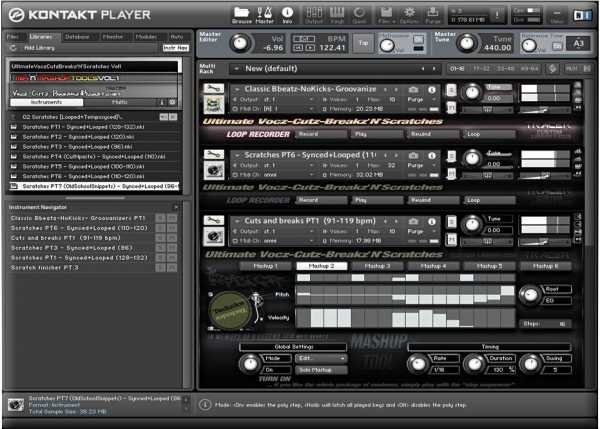Switch to the Files browser tab
This screenshot has height=429, width=600.
12,37
